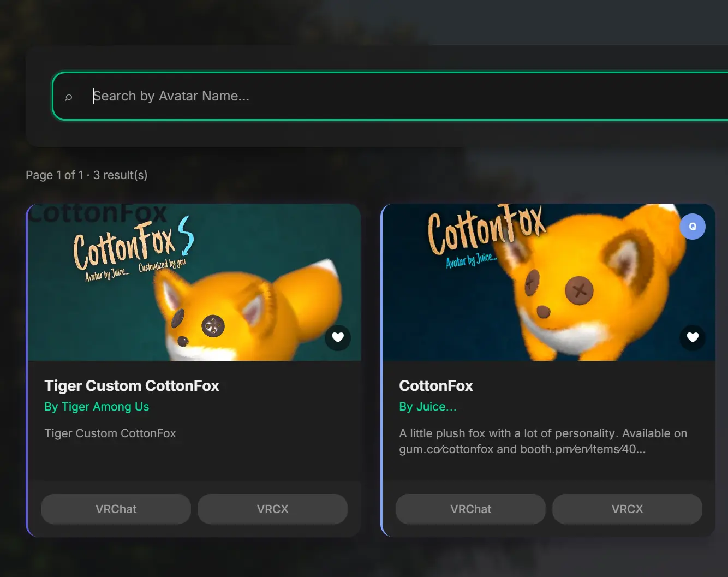Click the truncated CottonFox description text
The image size is (728, 577).
[x=543, y=441]
